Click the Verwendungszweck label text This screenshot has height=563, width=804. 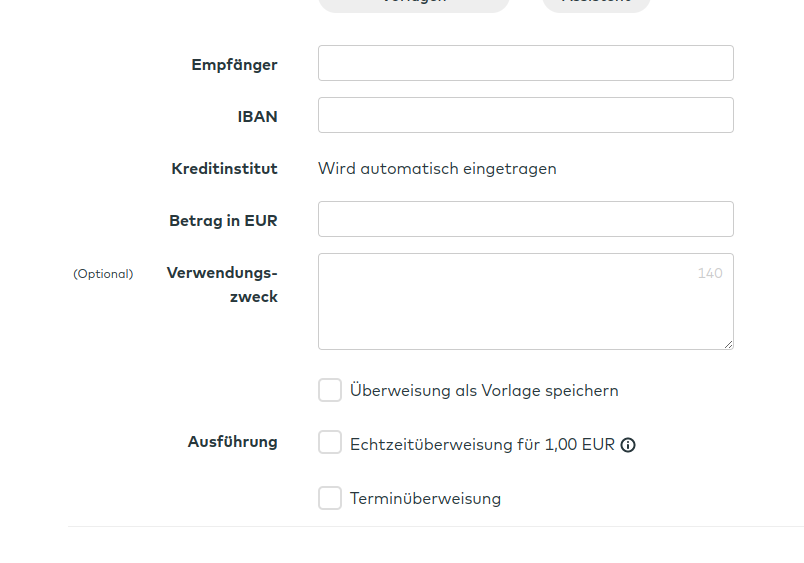(222, 284)
